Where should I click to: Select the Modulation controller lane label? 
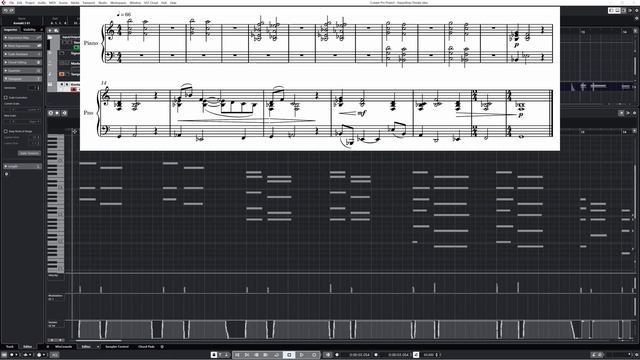tap(56, 296)
